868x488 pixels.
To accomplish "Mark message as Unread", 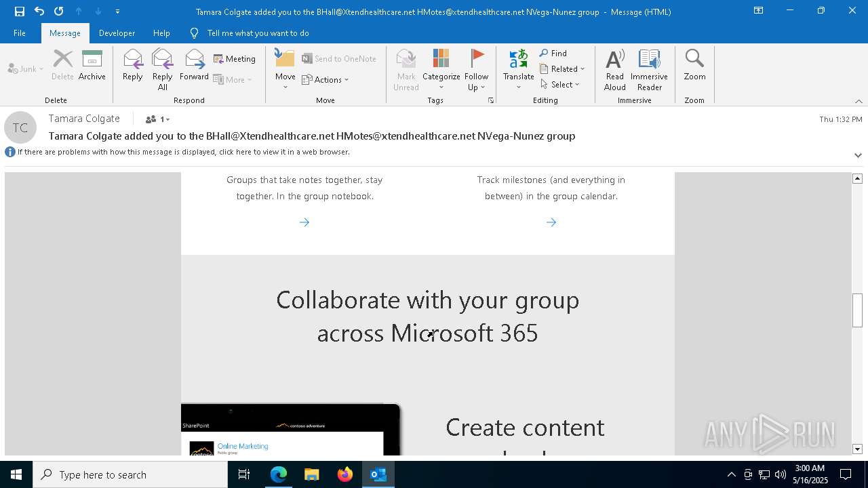I will coord(406,70).
